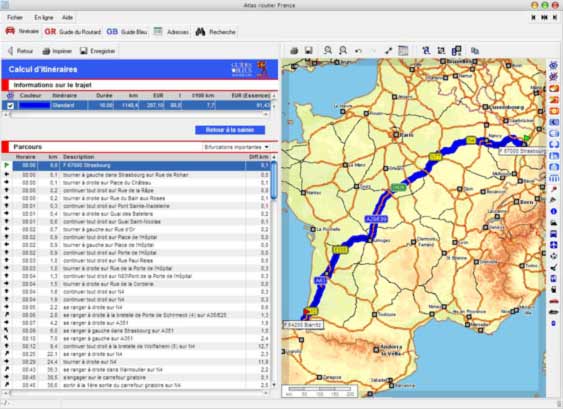Screen dimensions: 563x409
Task: Toggle the red car icon in the sidebar
Action: coord(554,301)
